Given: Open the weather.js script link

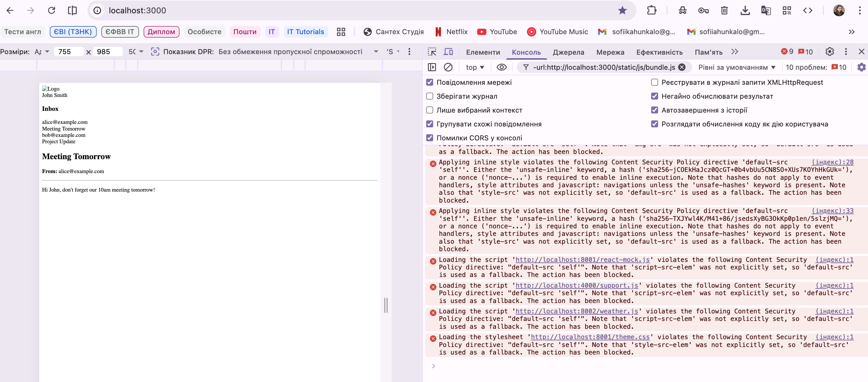Looking at the screenshot, I should pyautogui.click(x=577, y=311).
